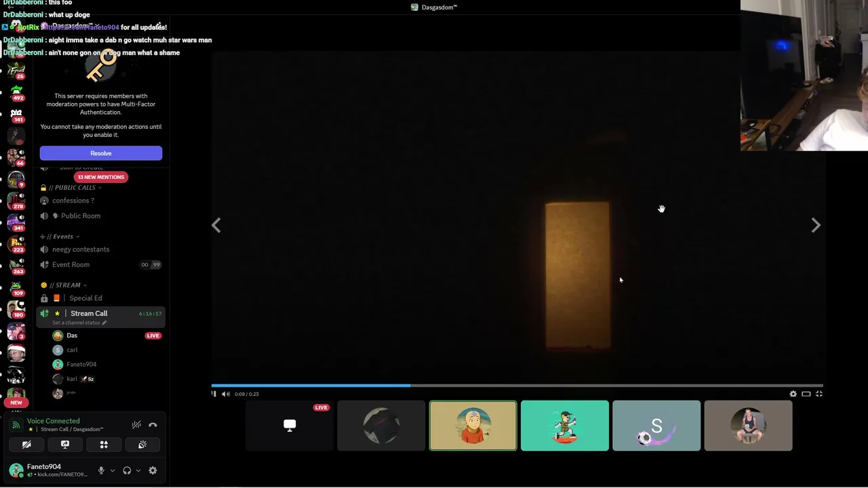This screenshot has width=868, height=488.
Task: Open the Santa hat server icon
Action: (16, 352)
